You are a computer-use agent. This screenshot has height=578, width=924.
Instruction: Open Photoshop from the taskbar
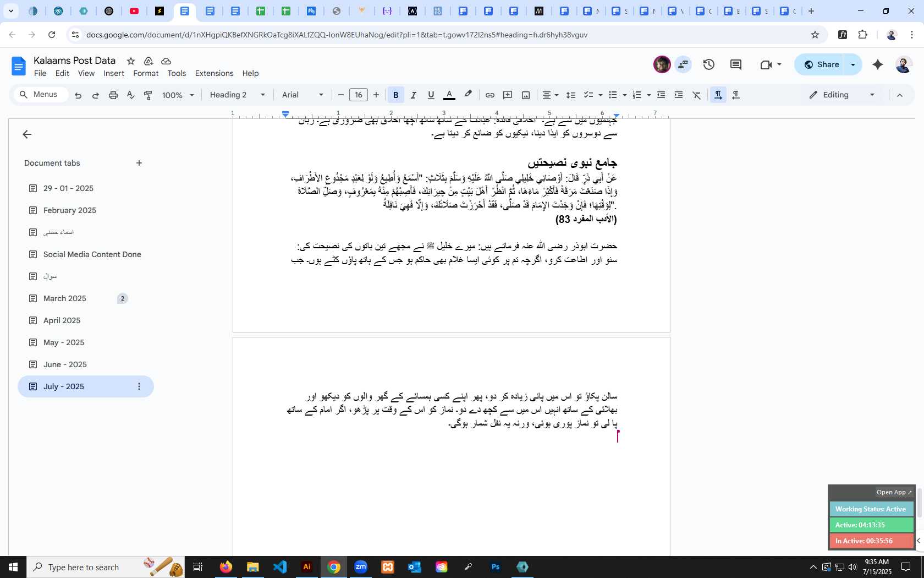pyautogui.click(x=496, y=567)
